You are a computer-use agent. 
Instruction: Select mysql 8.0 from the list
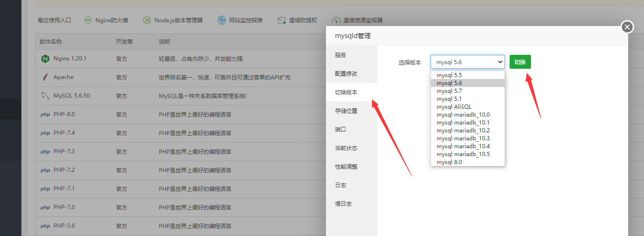(468, 162)
